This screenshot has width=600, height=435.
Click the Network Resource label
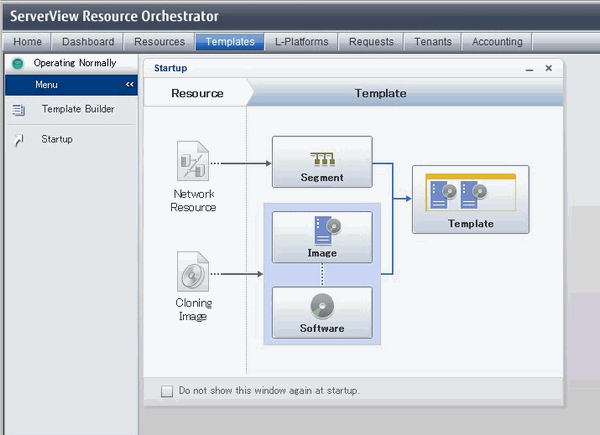pos(194,200)
